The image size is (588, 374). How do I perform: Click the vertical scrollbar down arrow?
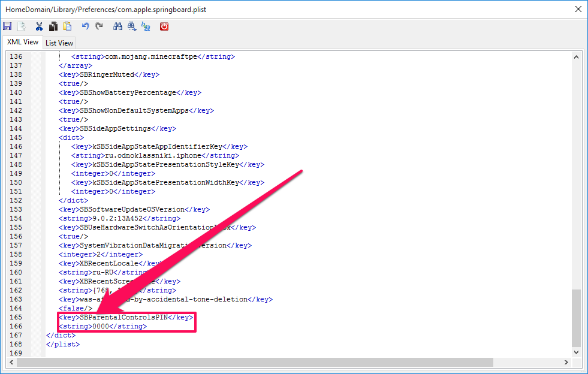(577, 352)
